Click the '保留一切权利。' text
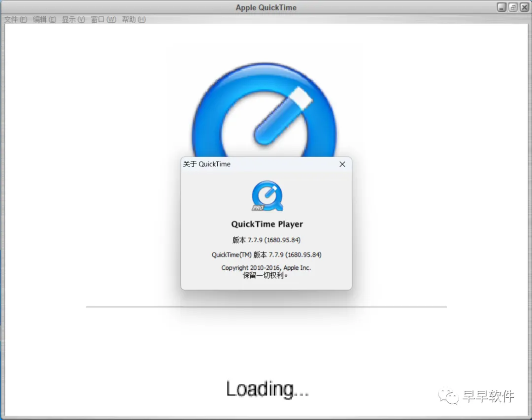The height and width of the screenshot is (420, 532). (x=266, y=275)
